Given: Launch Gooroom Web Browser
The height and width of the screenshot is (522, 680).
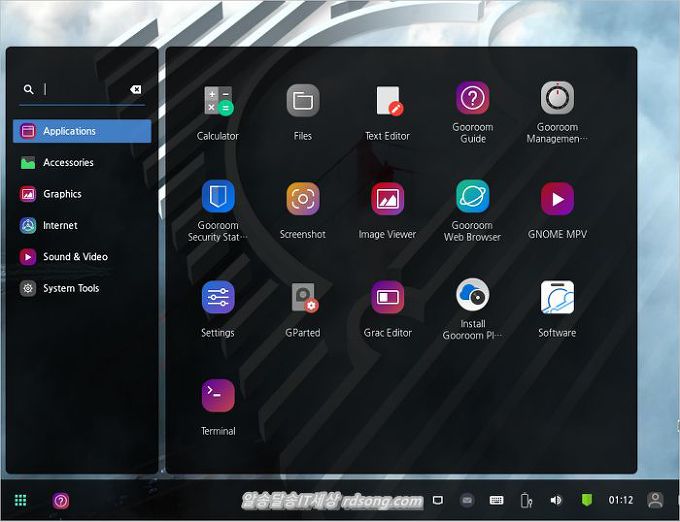Looking at the screenshot, I should pos(472,198).
